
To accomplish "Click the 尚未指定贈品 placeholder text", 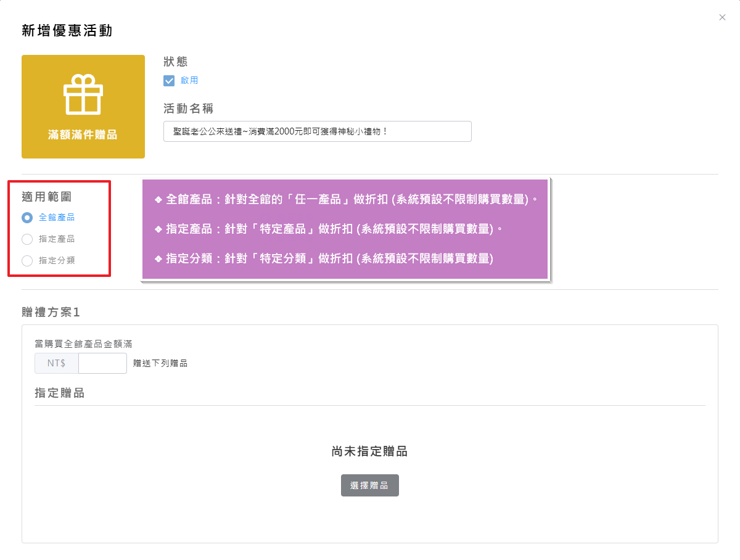I will pos(369,451).
